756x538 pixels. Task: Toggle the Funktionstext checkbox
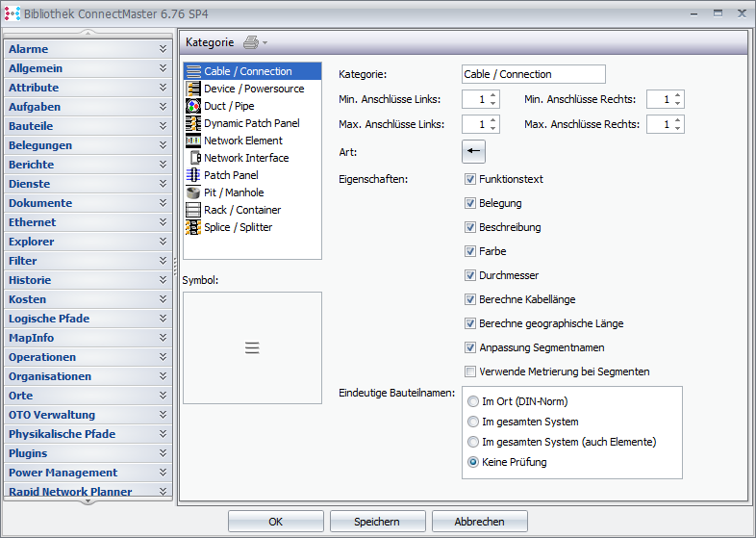(470, 179)
